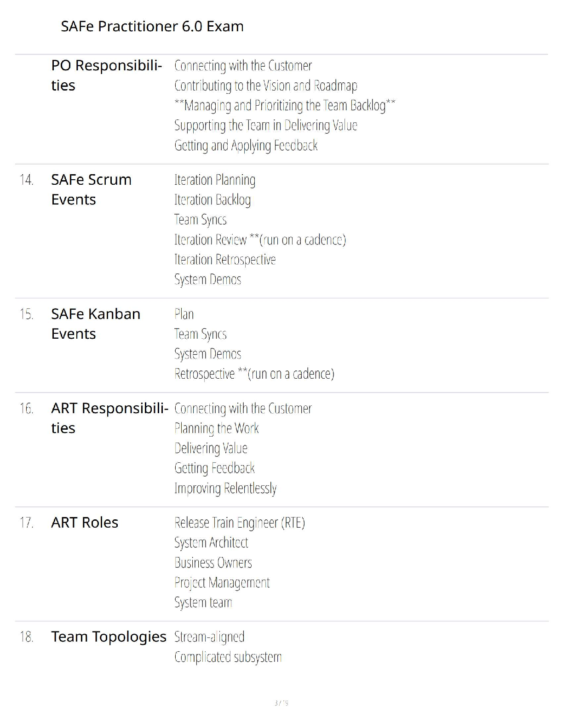Click 'Iteration Planning' definition text
This screenshot has width=563, height=728.
(214, 180)
